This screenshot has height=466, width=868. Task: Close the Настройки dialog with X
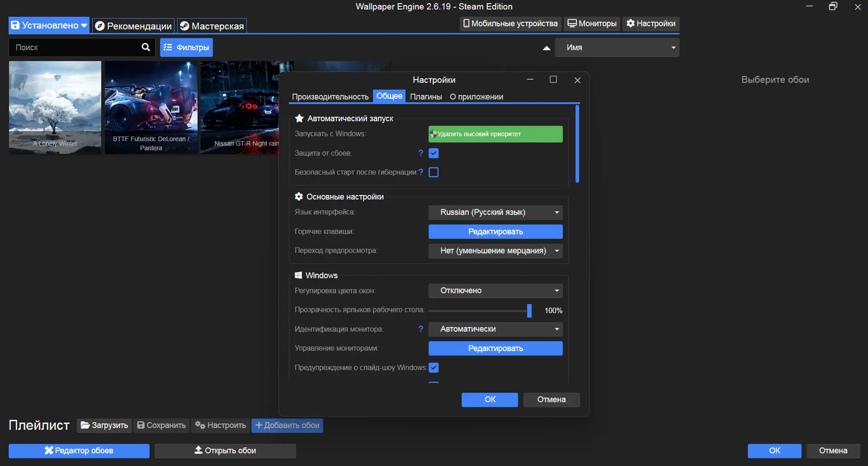pos(577,80)
